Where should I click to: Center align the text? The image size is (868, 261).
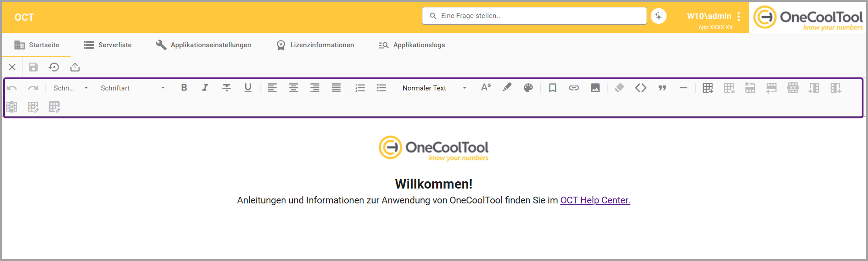(293, 88)
